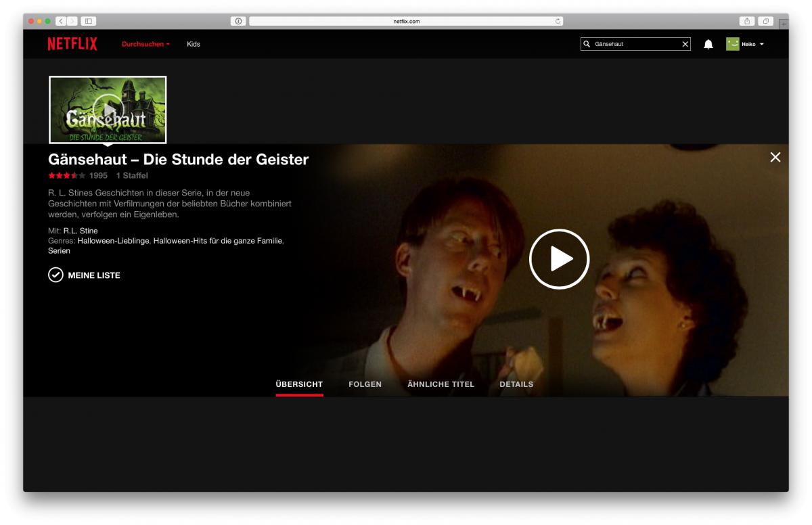Click the privacy report icon beside address bar
812x525 pixels.
point(238,21)
